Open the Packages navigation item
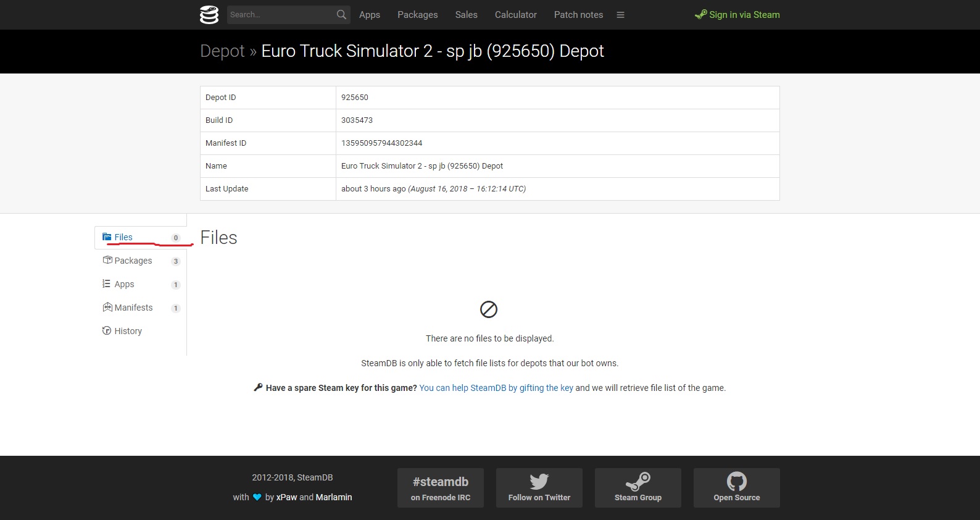This screenshot has height=520, width=980. [x=418, y=15]
